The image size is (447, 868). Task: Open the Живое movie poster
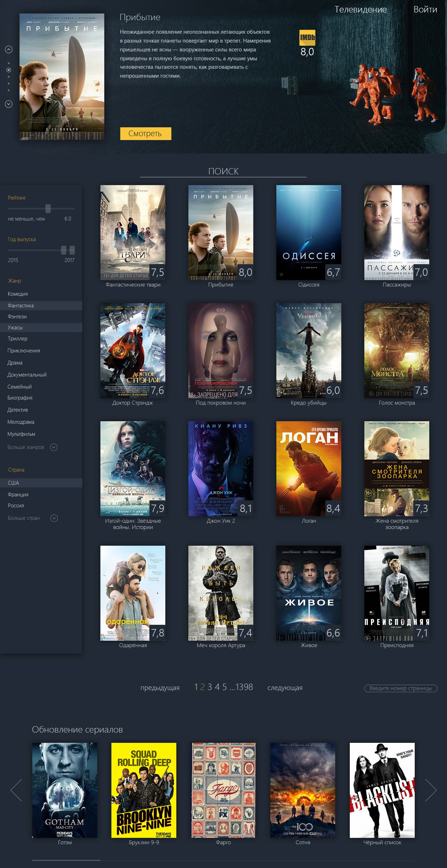point(309,593)
